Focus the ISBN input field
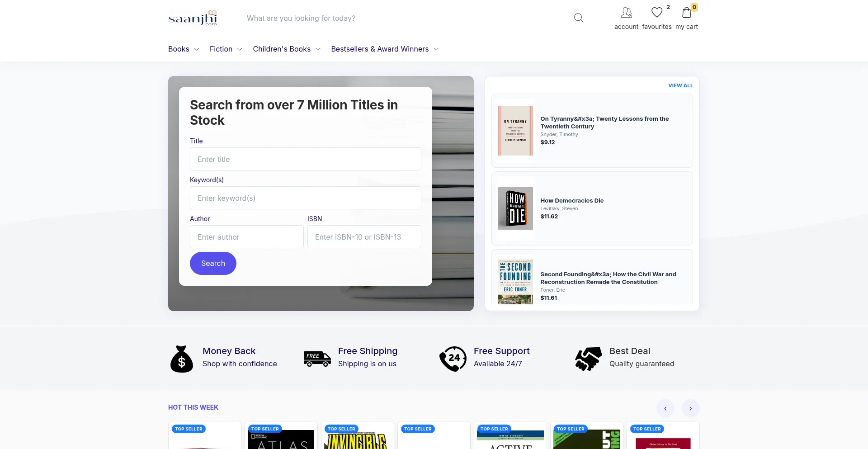This screenshot has width=868, height=449. 364,237
